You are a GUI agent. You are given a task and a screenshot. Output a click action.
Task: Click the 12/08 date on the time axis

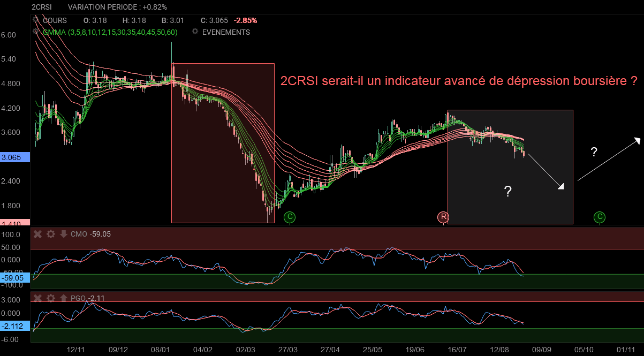(499, 349)
